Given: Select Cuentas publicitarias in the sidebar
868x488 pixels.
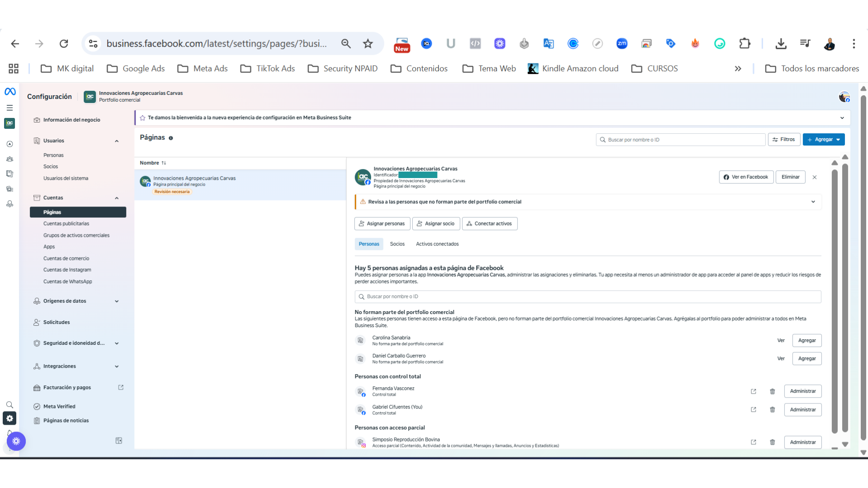Looking at the screenshot, I should tap(66, 224).
